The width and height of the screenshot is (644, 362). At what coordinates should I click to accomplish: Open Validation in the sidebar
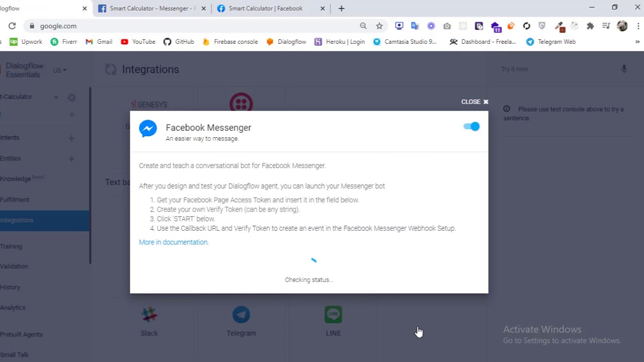click(x=14, y=266)
